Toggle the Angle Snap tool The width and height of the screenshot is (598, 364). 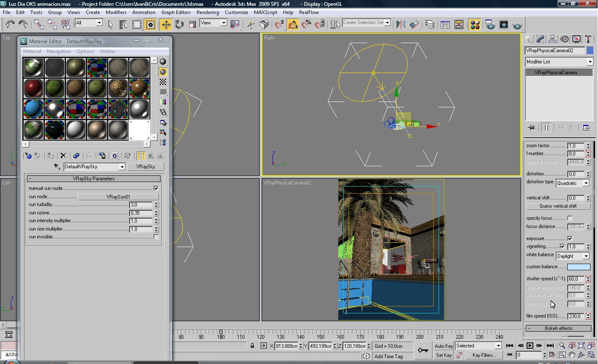293,25
